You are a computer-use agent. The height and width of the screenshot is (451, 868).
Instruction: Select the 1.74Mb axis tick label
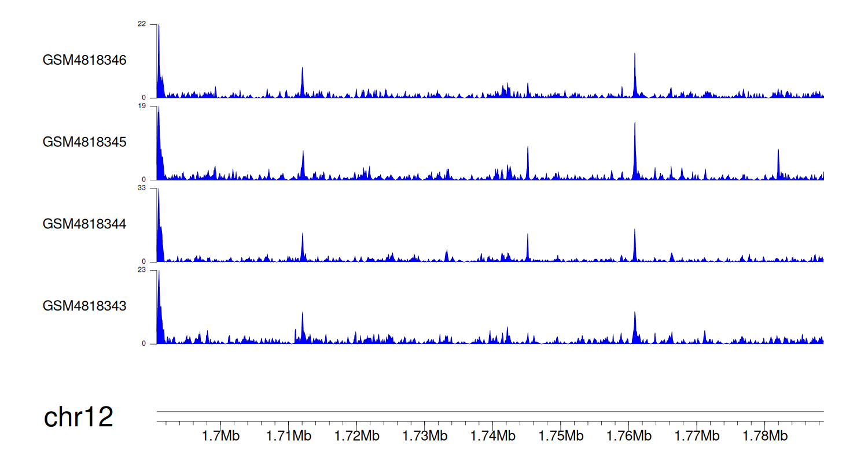coord(492,435)
